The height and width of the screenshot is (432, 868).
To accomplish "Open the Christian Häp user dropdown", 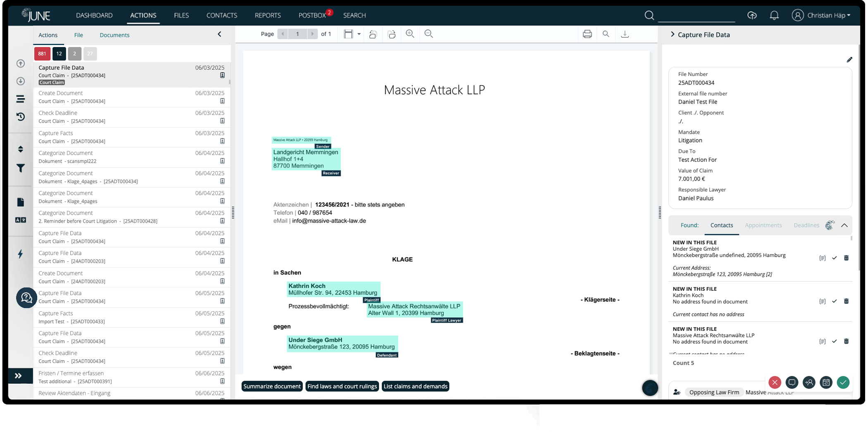I will 821,15.
